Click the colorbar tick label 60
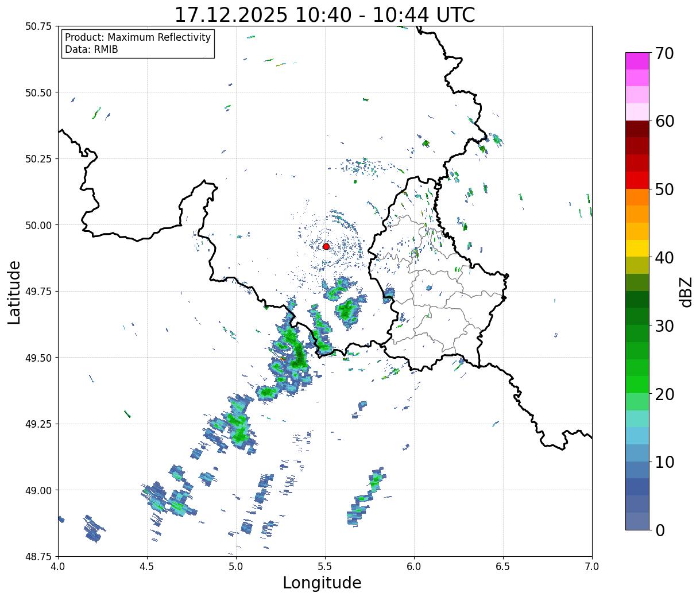This screenshot has height=597, width=700. [x=664, y=121]
